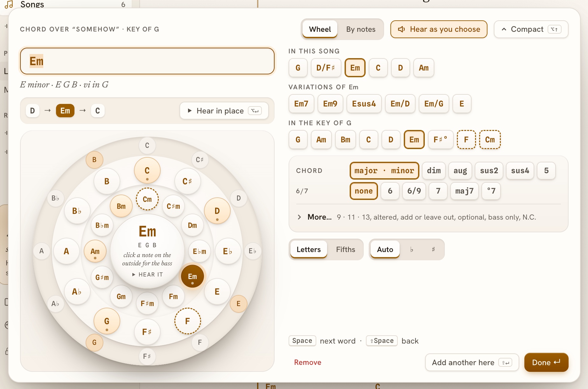Switch to the By notes tab
This screenshot has height=389, width=588.
[361, 29]
